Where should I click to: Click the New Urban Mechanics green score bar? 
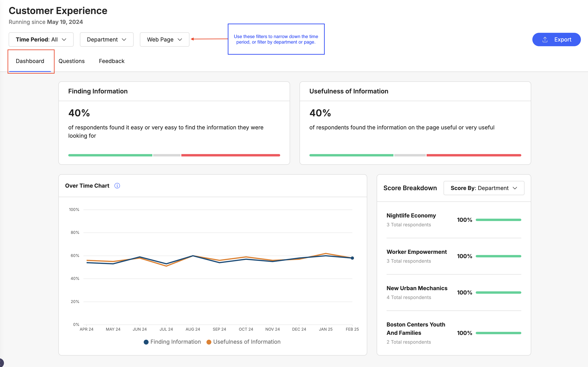tap(498, 293)
